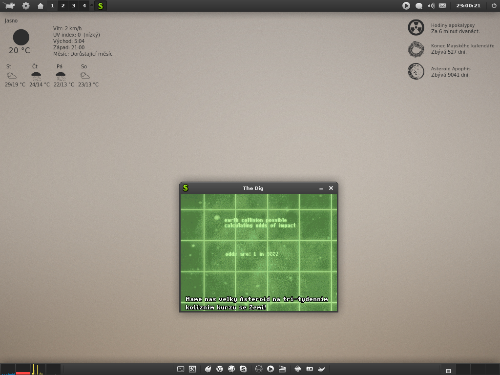Click the Západ sunset time line

point(69,47)
